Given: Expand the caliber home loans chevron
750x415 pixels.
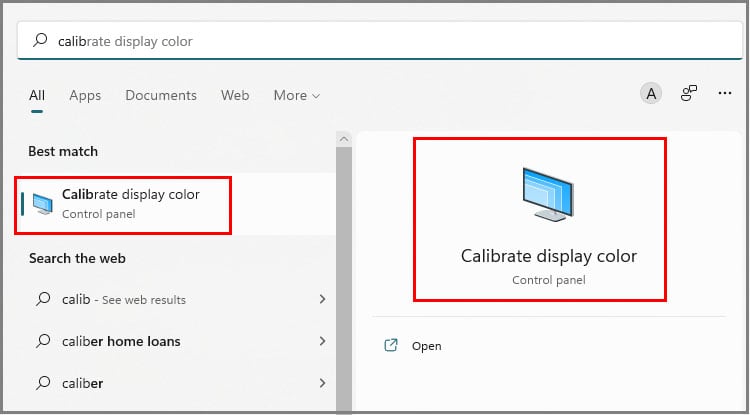Looking at the screenshot, I should point(322,341).
